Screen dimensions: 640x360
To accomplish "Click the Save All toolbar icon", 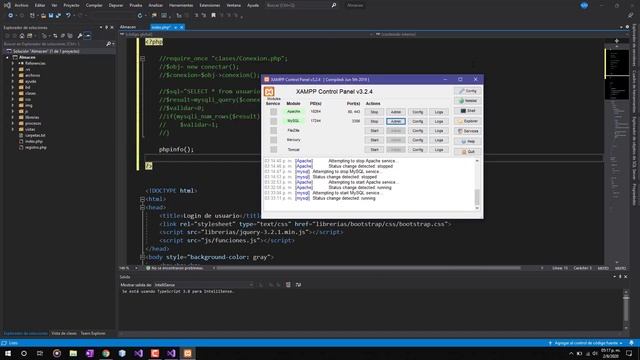I will point(58,16).
